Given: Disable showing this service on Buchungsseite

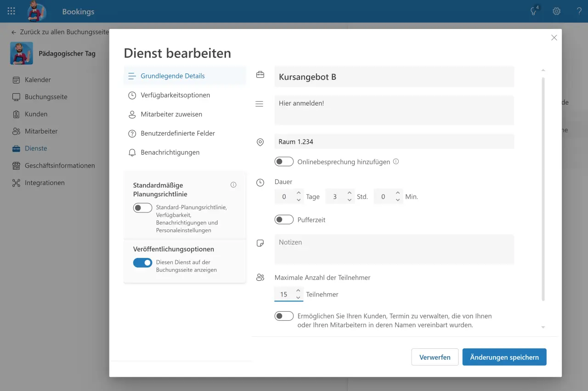Looking at the screenshot, I should (142, 263).
